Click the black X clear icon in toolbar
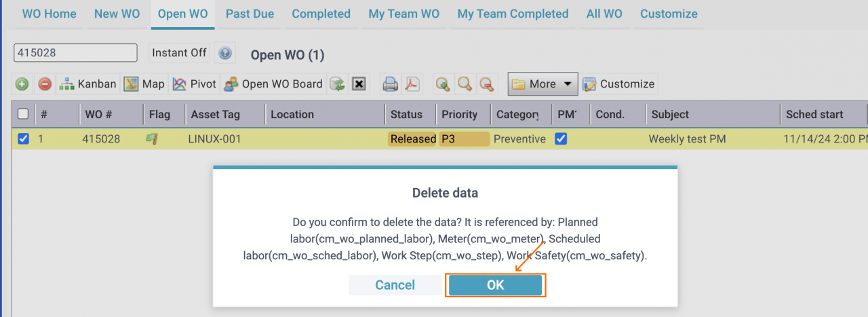 359,84
